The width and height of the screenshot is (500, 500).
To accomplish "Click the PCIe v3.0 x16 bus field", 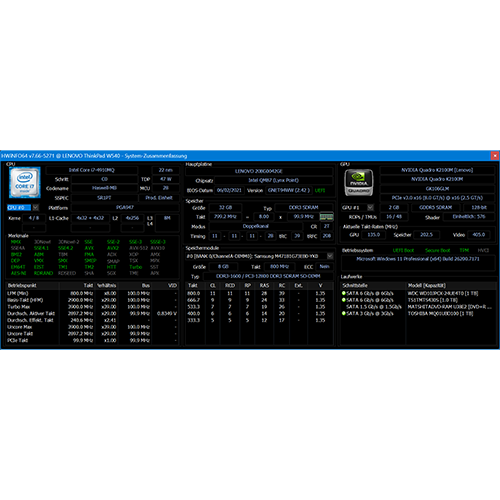I will 437,198.
